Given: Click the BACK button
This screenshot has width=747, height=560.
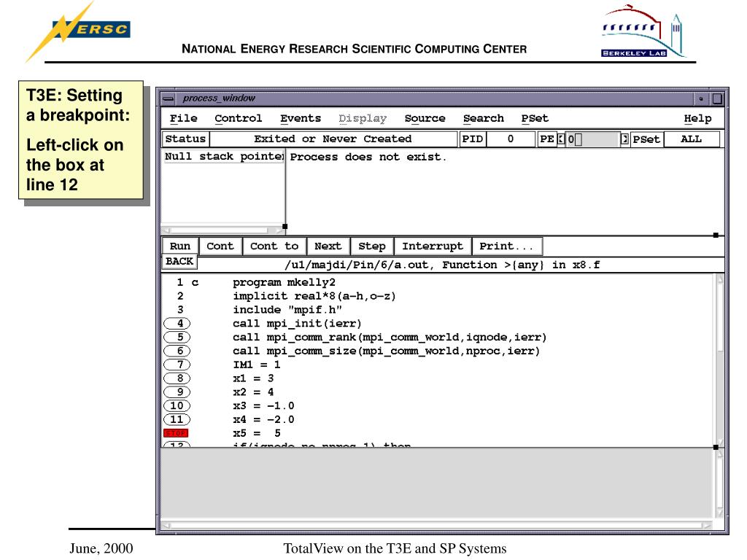Looking at the screenshot, I should click(x=179, y=261).
